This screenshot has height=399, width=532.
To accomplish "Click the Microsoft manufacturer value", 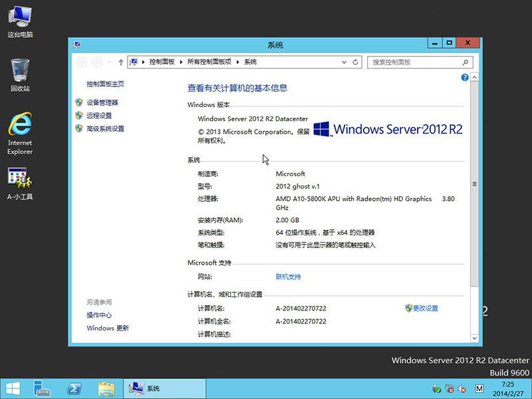I will click(290, 174).
